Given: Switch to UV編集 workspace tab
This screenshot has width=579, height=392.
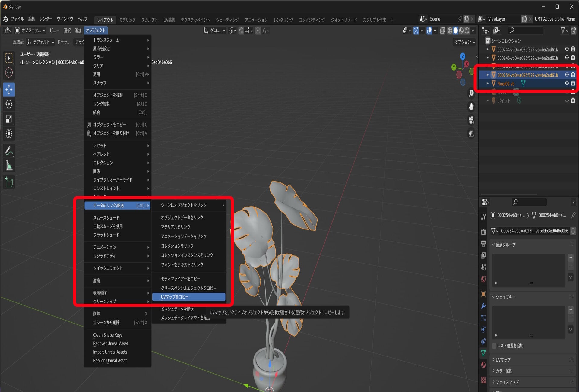Looking at the screenshot, I should click(x=169, y=20).
